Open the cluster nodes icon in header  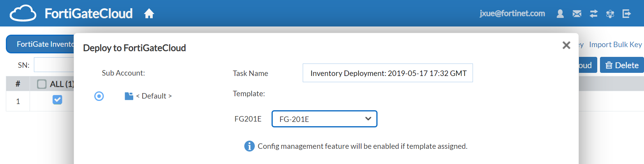point(610,14)
